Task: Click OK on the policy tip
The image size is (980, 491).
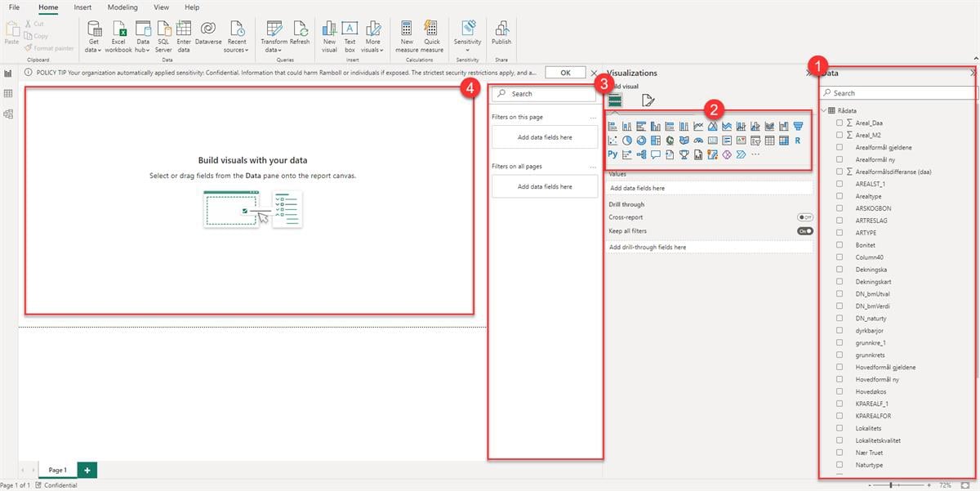Action: click(x=565, y=73)
